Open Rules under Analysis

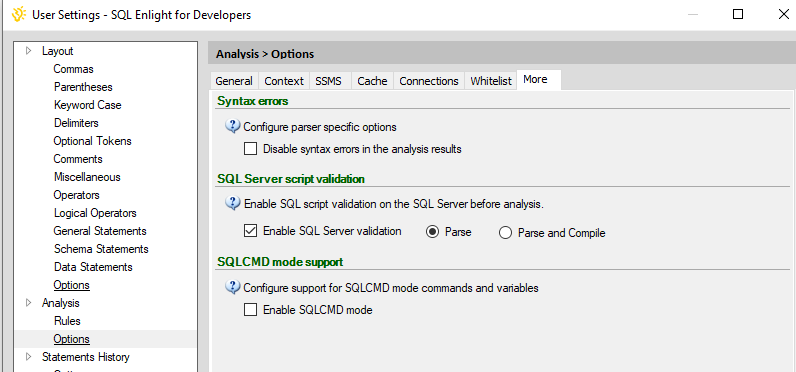(67, 321)
